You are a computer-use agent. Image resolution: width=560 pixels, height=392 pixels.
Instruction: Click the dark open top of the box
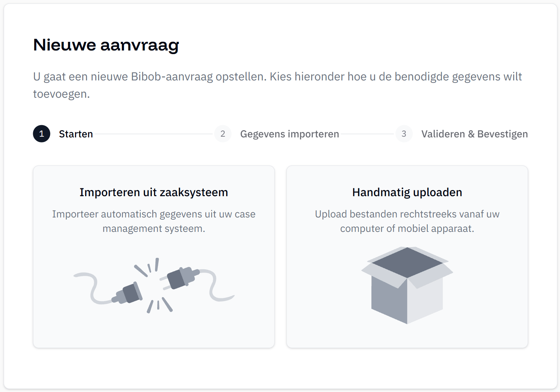point(407,262)
